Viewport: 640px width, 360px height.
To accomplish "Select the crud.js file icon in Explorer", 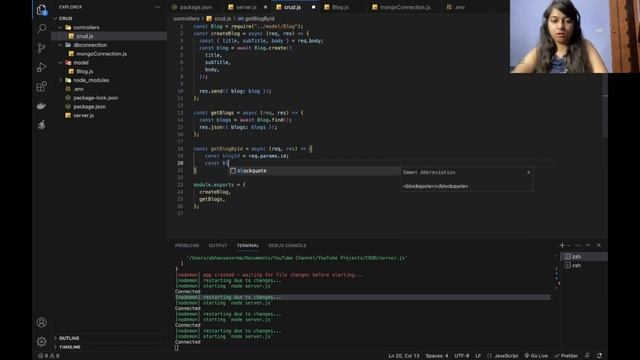I will (x=71, y=36).
